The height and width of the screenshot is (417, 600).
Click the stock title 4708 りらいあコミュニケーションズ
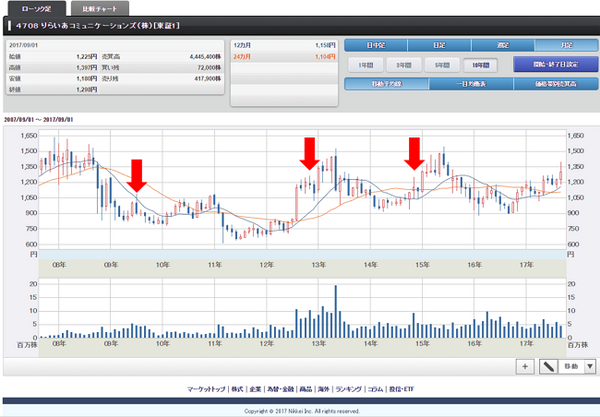(x=98, y=26)
